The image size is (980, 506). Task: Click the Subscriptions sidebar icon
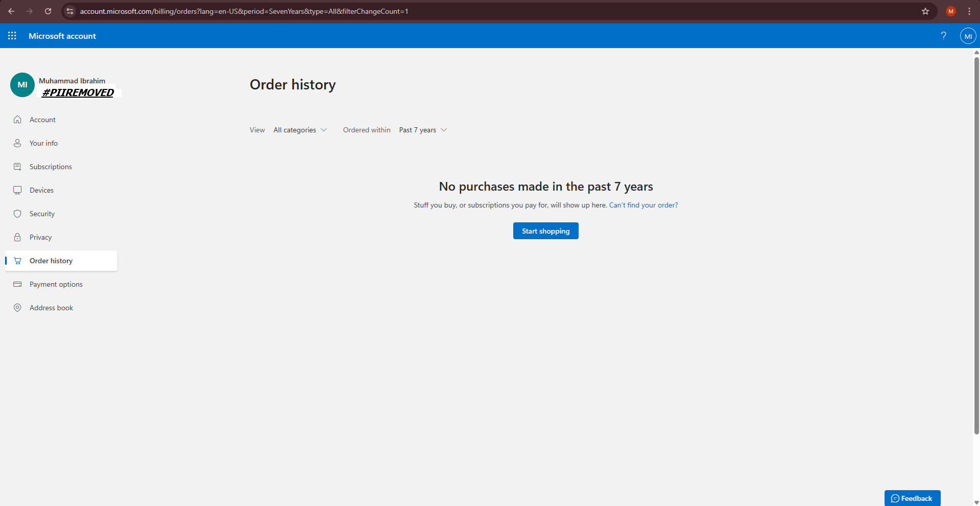[x=17, y=166]
